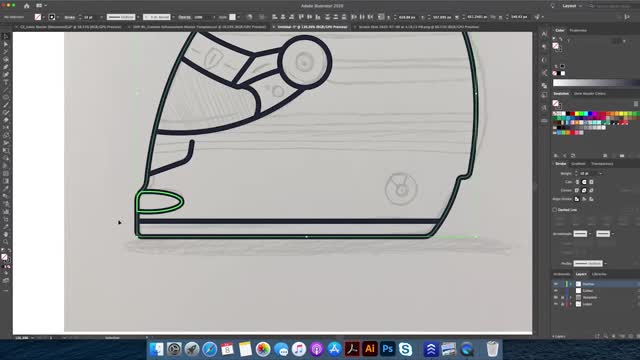Select the Type tool
The image size is (640, 360).
pyautogui.click(x=6, y=82)
